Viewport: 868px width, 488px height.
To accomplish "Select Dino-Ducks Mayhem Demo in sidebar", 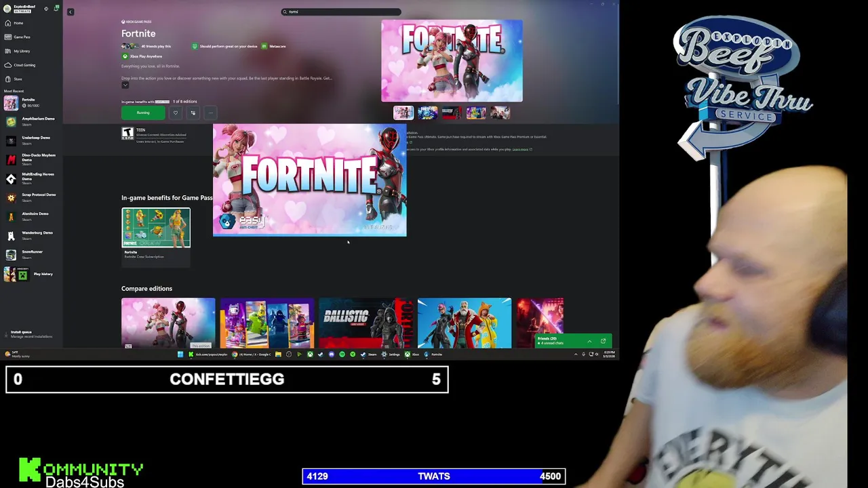I will [x=30, y=159].
